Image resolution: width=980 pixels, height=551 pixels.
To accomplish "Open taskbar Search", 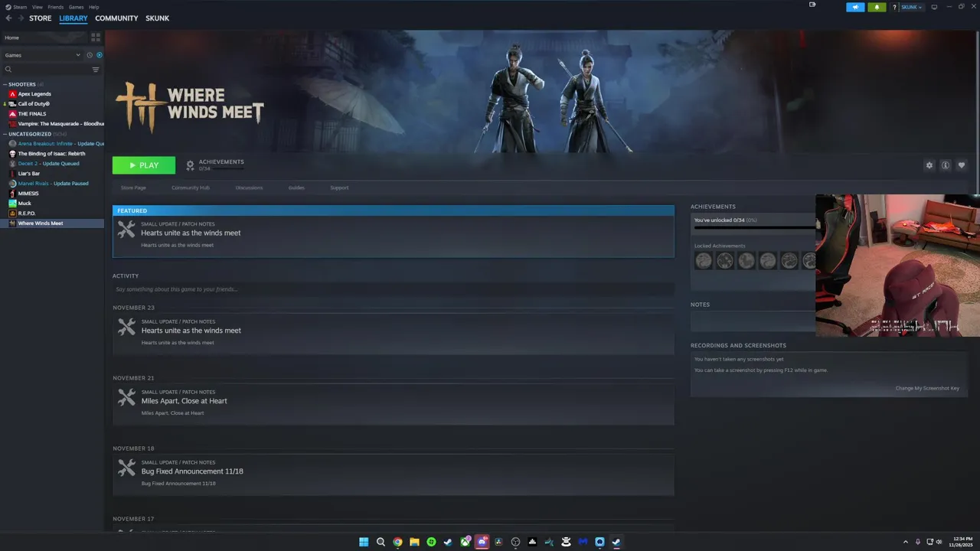I will point(381,542).
